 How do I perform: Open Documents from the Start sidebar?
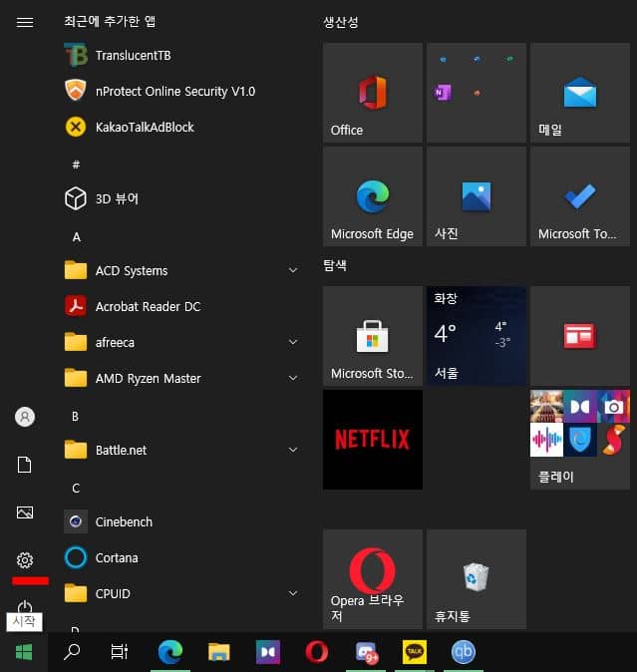click(x=24, y=465)
